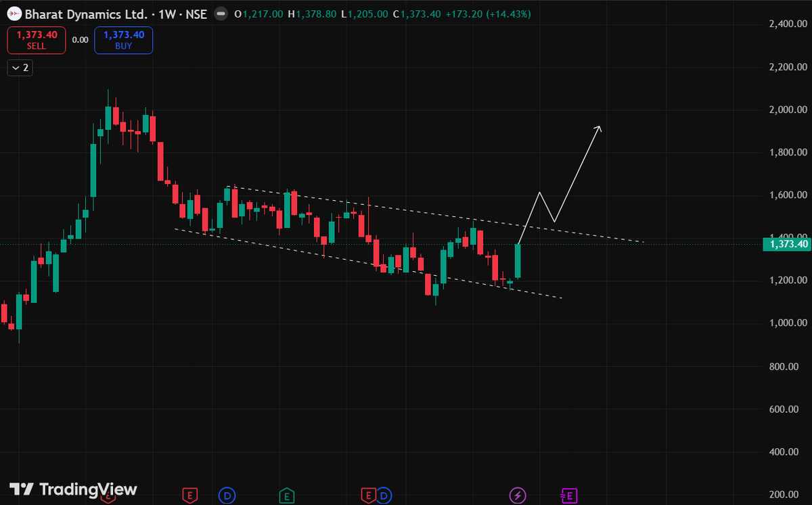Click the open value O1,217.00
Viewport: 812px width, 505px height.
click(258, 14)
